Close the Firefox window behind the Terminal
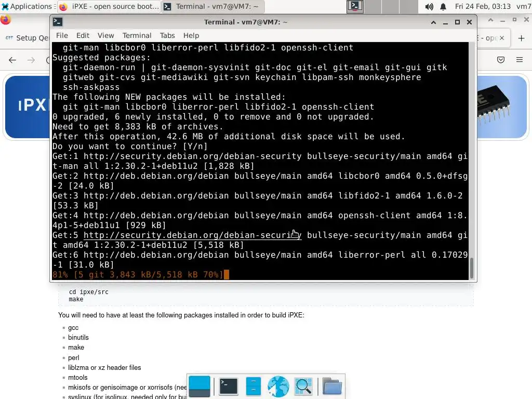The width and height of the screenshot is (532, 399). [527, 20]
